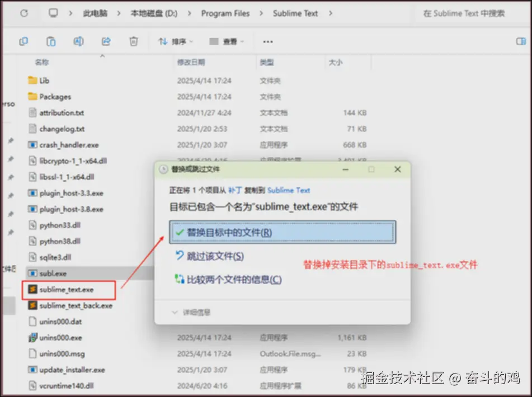Click the rename icon in Explorer toolbar

(x=78, y=41)
